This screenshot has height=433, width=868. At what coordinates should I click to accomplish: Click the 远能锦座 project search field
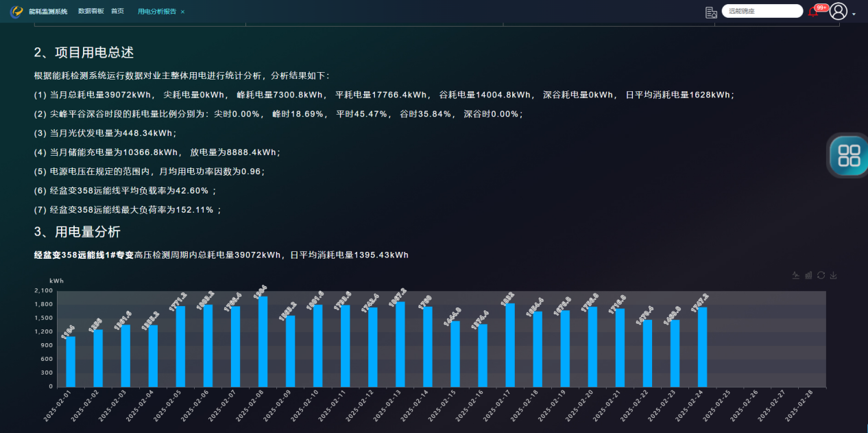click(762, 11)
